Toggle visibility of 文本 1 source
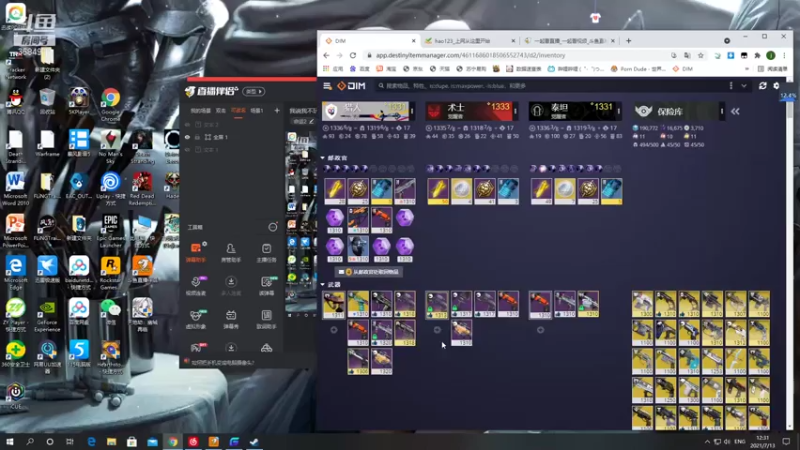Screen dimensions: 800x450 tap(187, 150)
